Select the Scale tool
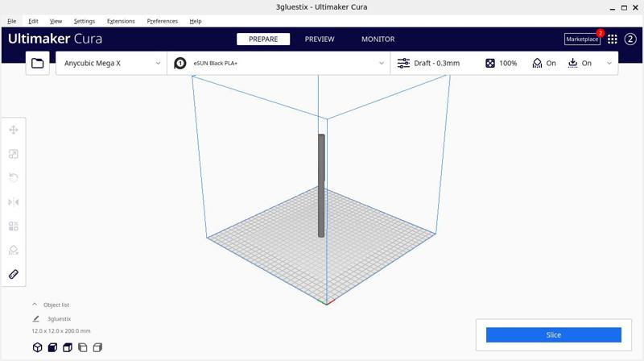Viewport: 644px width, 361px height. pyautogui.click(x=14, y=154)
